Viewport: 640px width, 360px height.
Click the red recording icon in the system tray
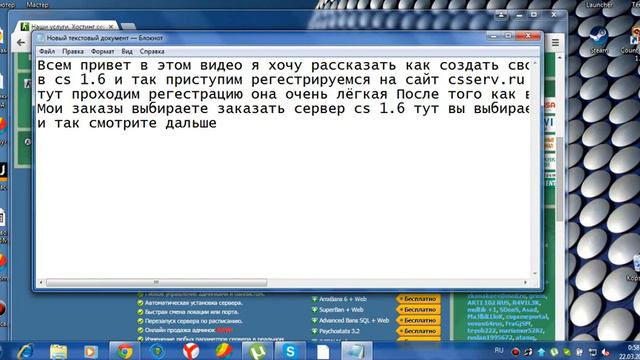[516, 352]
